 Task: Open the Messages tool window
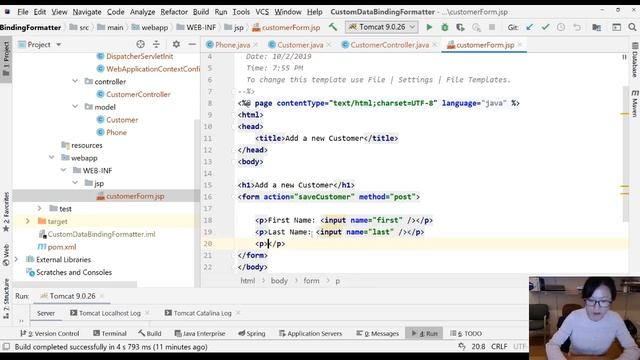378,333
